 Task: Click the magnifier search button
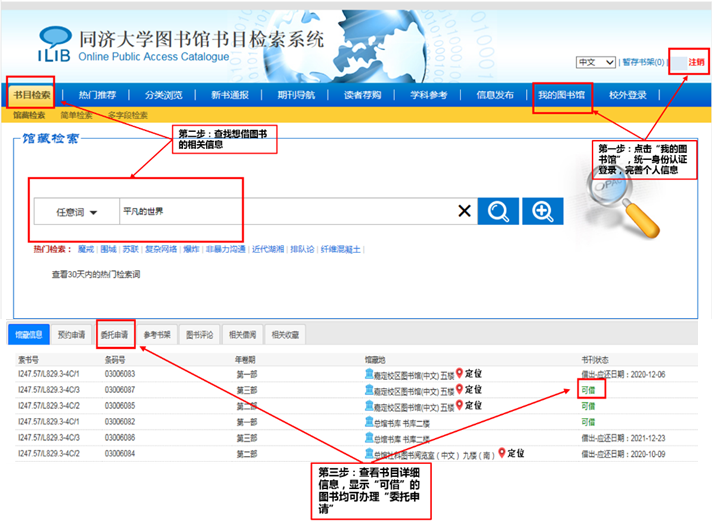tap(498, 211)
